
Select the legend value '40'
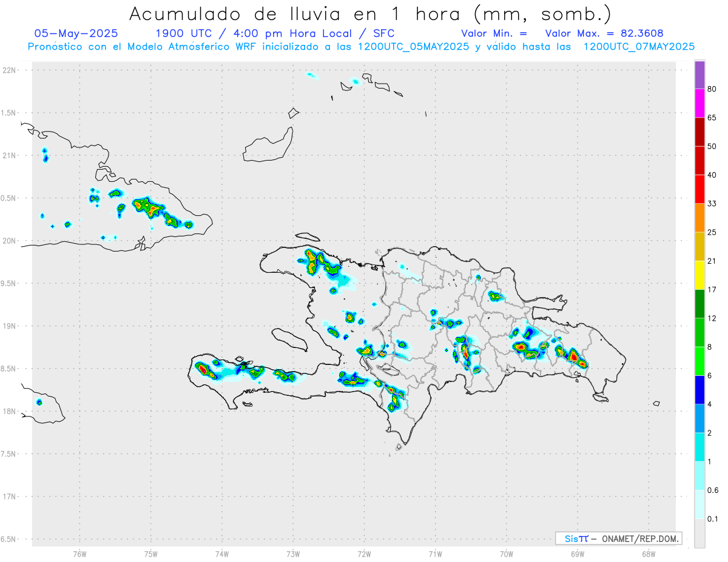point(712,175)
